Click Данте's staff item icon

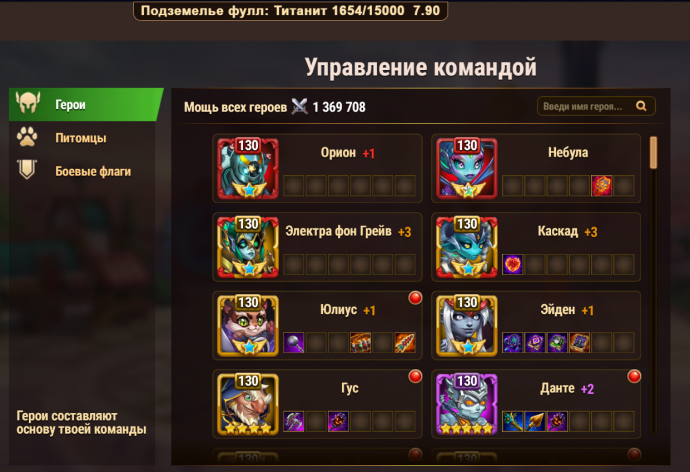(513, 421)
